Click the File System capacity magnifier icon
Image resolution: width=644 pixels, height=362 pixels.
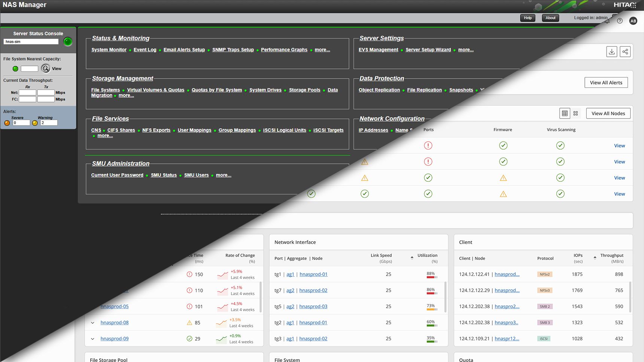(46, 68)
